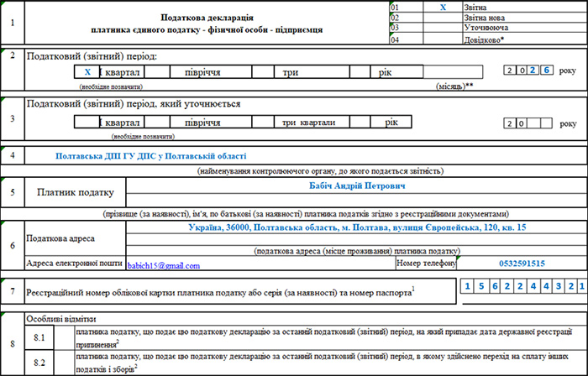This screenshot has height=376, width=588.
Task: Click the Полтавська ДПІ tax authority field
Action: 151,155
